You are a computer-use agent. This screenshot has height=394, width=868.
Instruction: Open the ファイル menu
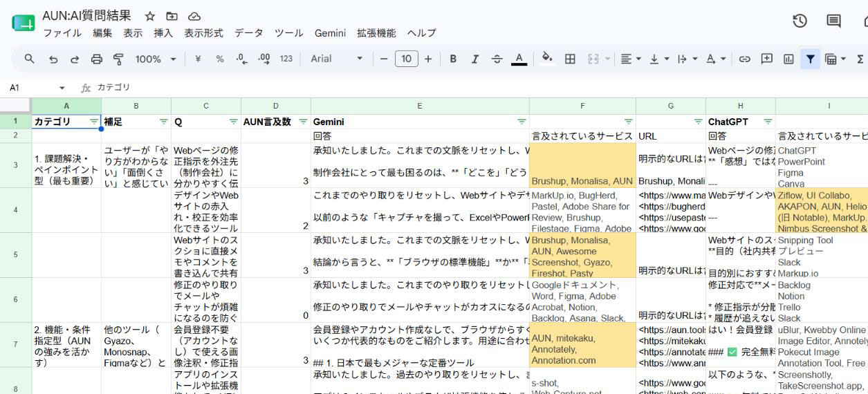click(62, 32)
